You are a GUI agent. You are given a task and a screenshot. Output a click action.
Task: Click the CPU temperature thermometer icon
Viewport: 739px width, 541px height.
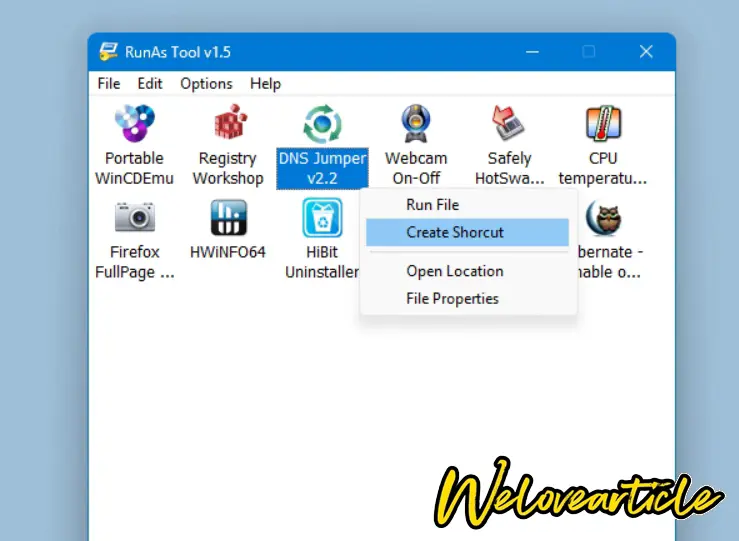tap(603, 125)
